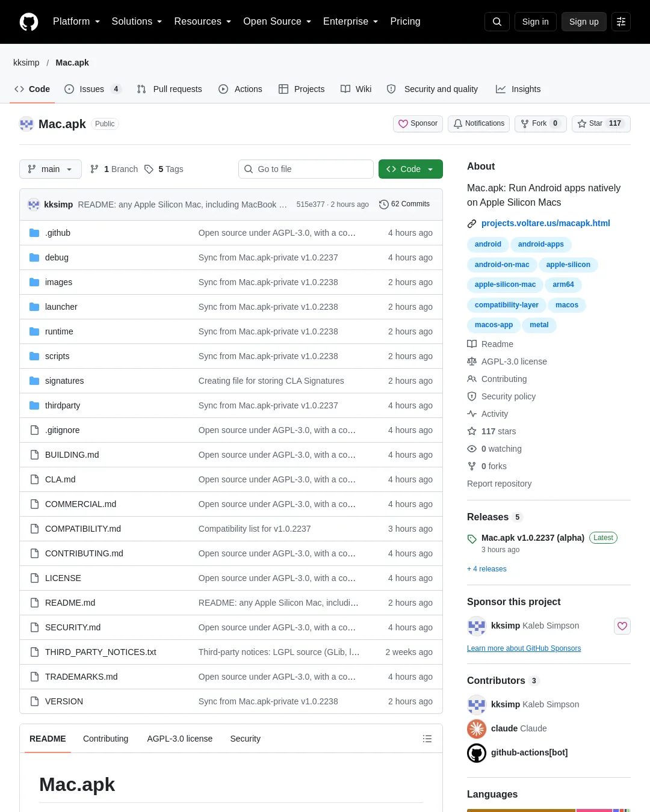Image resolution: width=650 pixels, height=812 pixels.
Task: Click the star icon beside 117 stars
Action: tap(472, 431)
